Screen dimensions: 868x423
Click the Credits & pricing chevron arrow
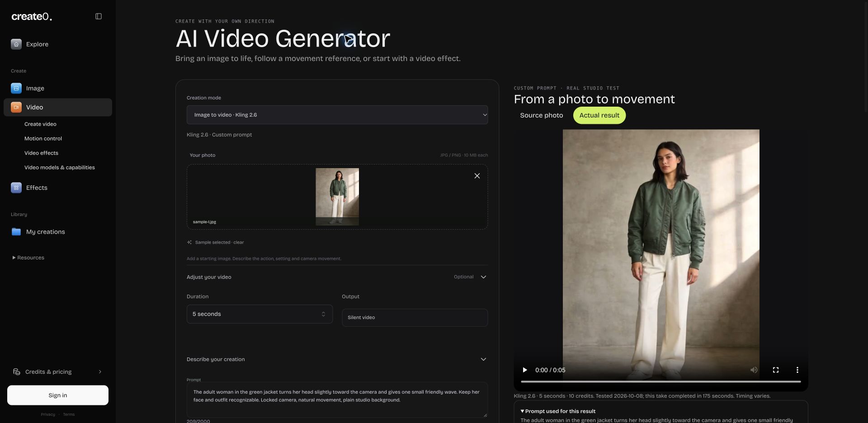(x=100, y=371)
